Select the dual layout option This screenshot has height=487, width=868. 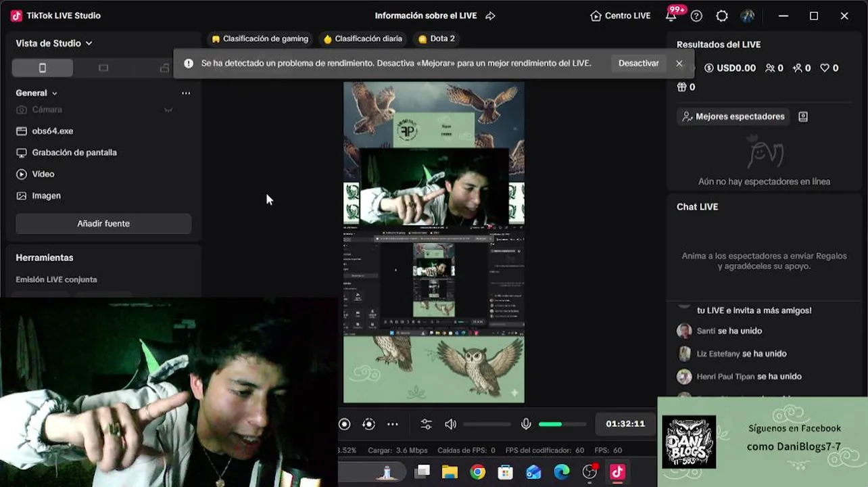coord(164,68)
